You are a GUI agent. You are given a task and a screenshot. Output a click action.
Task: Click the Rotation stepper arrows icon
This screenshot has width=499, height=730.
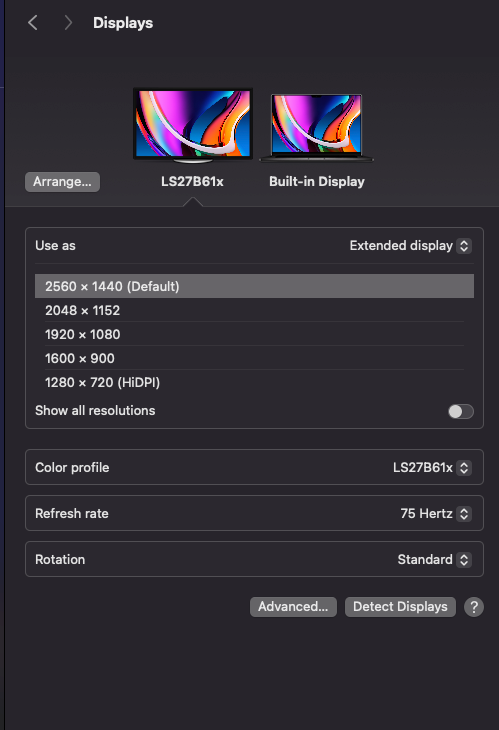(464, 560)
